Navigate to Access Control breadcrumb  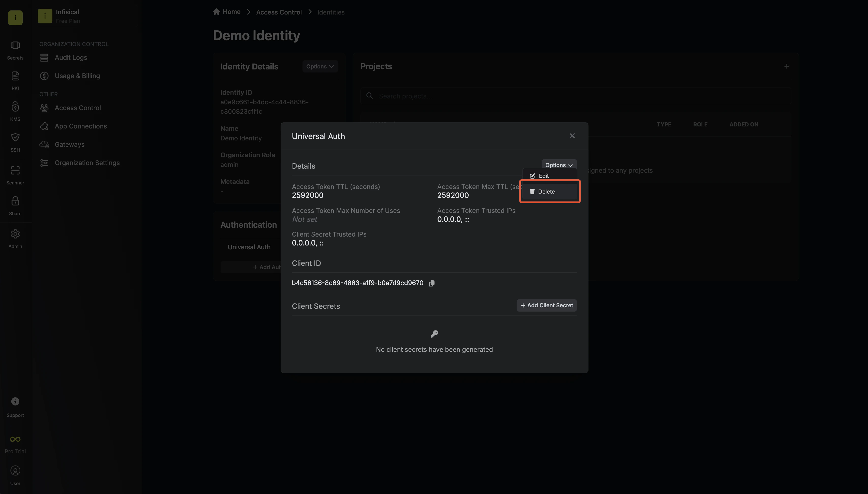[279, 12]
